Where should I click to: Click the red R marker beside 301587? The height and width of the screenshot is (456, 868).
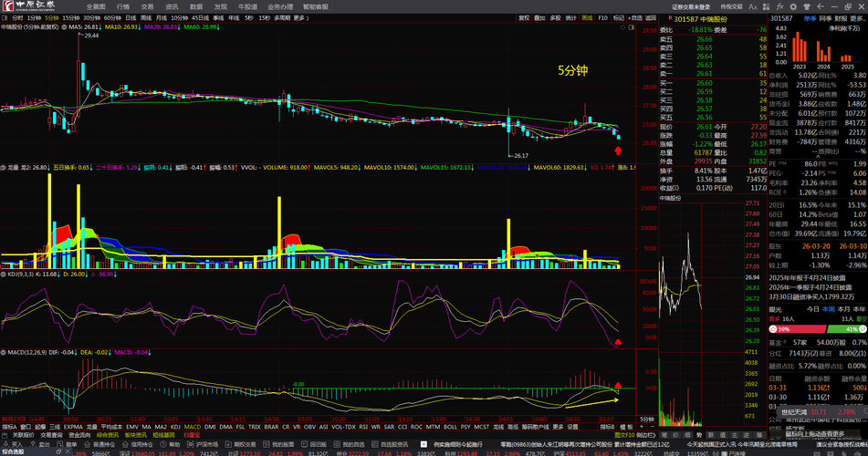tap(670, 18)
